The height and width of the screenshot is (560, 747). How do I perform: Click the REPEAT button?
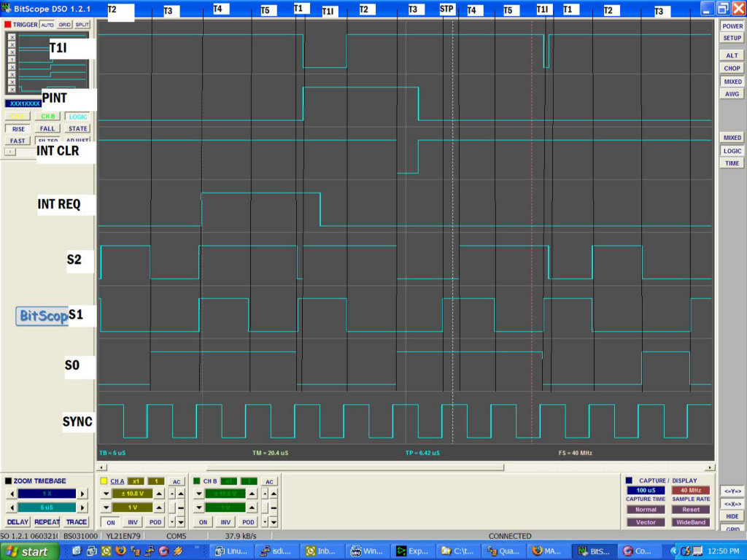click(x=47, y=522)
